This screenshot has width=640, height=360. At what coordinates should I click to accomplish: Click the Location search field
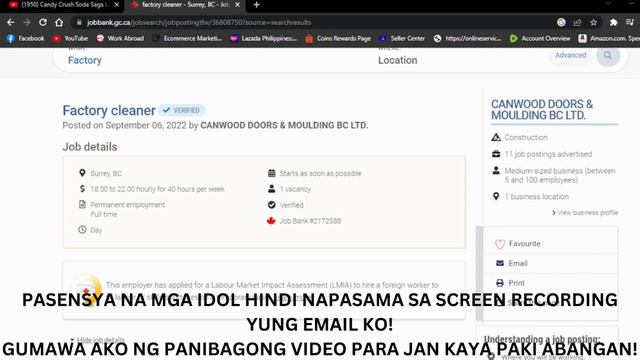(x=398, y=60)
